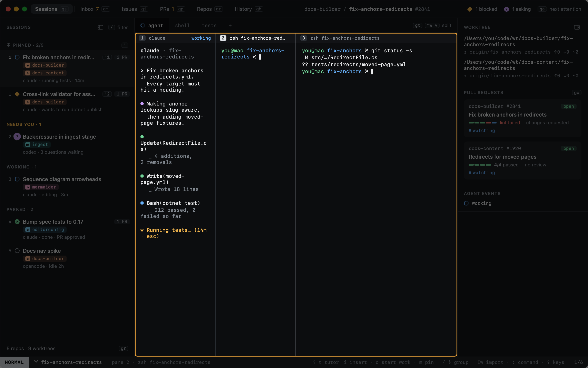The width and height of the screenshot is (588, 368).
Task: Collapse the NEEDS YOU section header
Action: coord(24,124)
